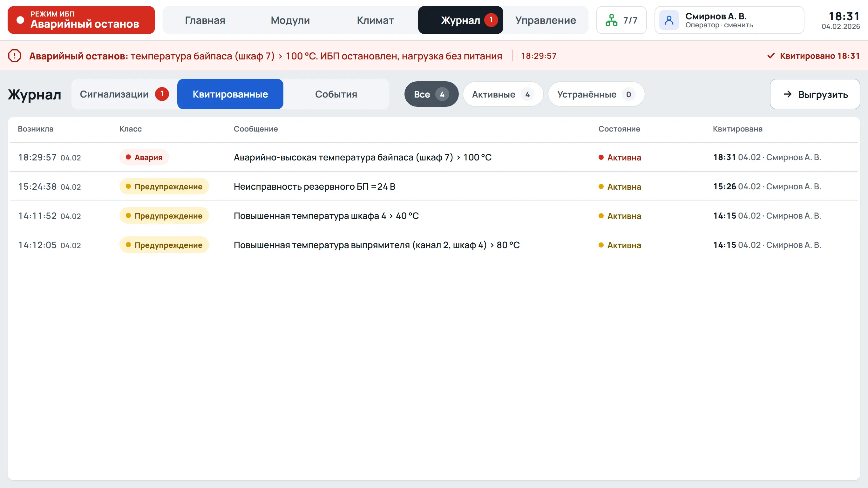Click the Выгрузить export button
Viewport: 868px width, 488px height.
click(814, 94)
